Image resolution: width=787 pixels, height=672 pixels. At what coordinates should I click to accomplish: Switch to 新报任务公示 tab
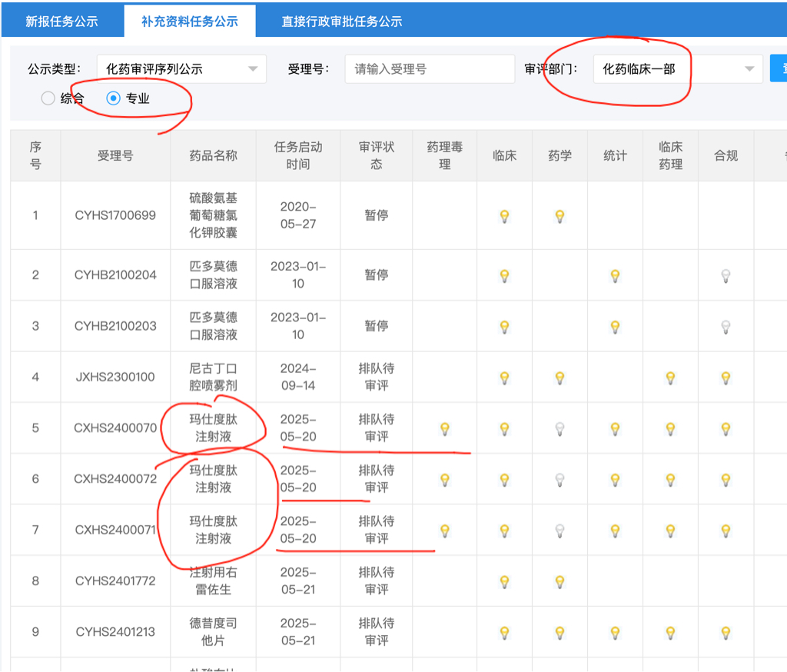(61, 22)
